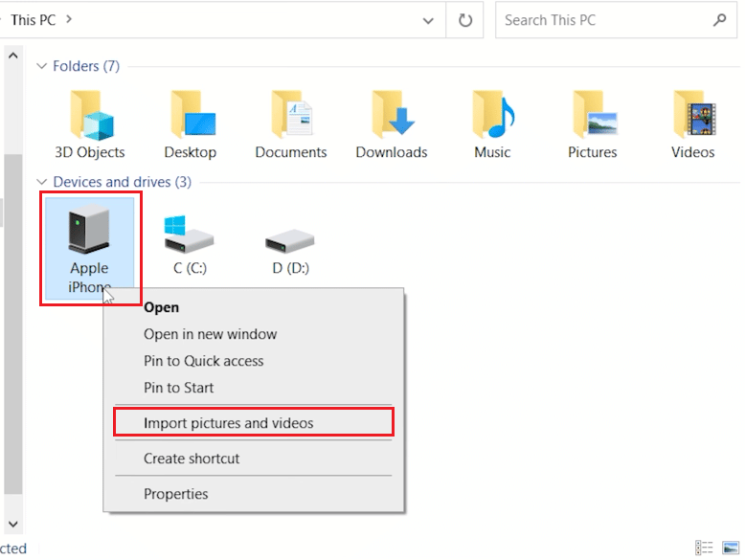The width and height of the screenshot is (745, 560).
Task: Switch to large icons view layout
Action: [731, 548]
